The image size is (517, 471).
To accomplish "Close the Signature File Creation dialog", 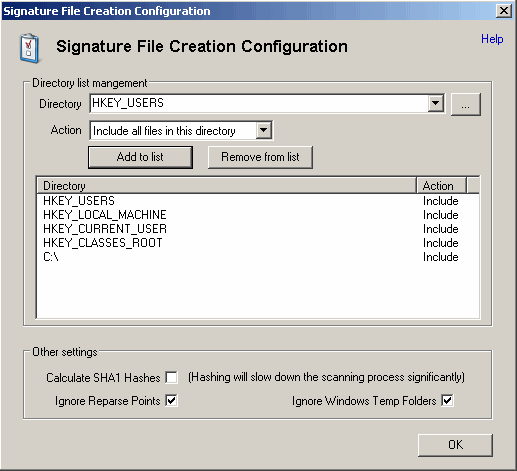I will coord(504,11).
